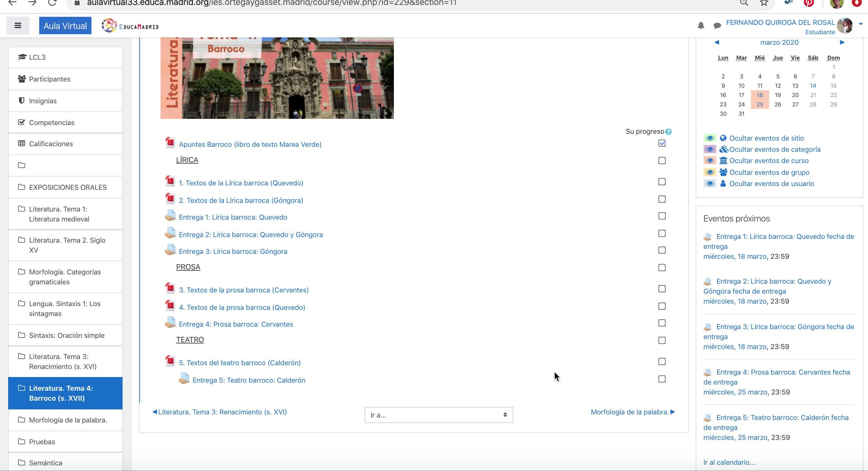Click assignment icon beside Entrega 1 Quevedo
This screenshot has height=471, width=868.
point(170,216)
